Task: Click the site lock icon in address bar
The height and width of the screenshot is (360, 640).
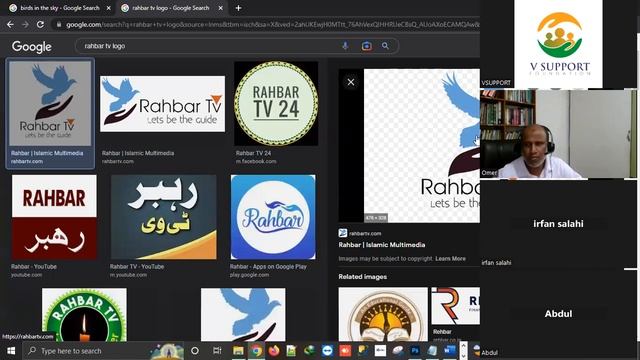Action: click(x=59, y=25)
